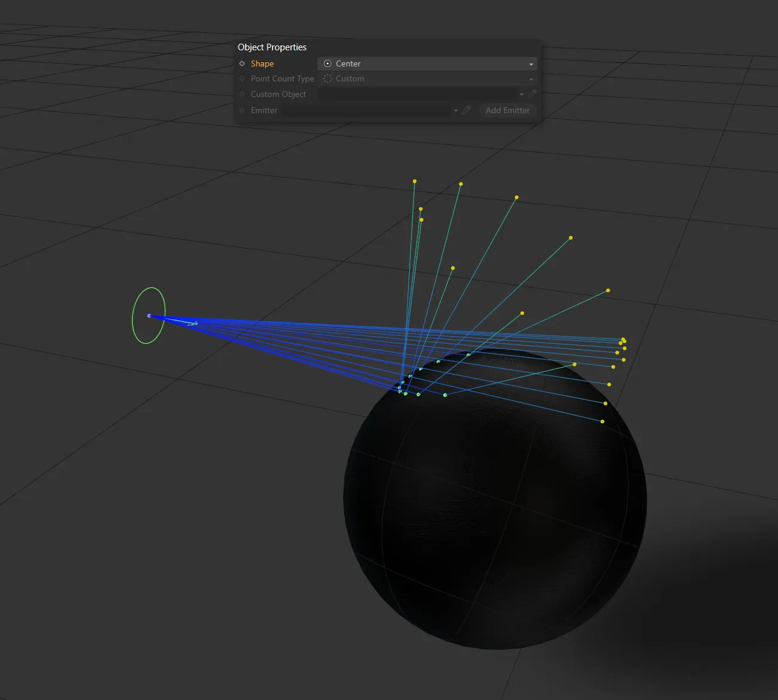Viewport: 778px width, 700px height.
Task: Use the Emitter eyedropper picker
Action: [x=467, y=110]
